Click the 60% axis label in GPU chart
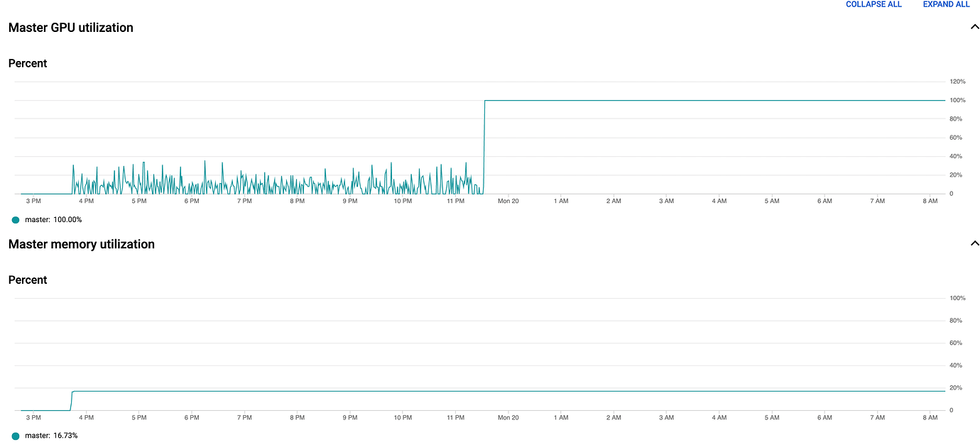Image resolution: width=980 pixels, height=447 pixels. pos(956,138)
